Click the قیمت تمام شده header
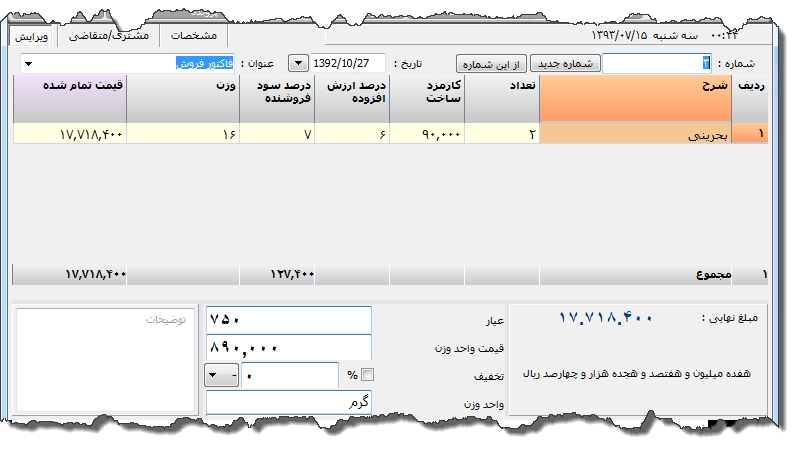Image resolution: width=795 pixels, height=455 pixels. [70, 98]
